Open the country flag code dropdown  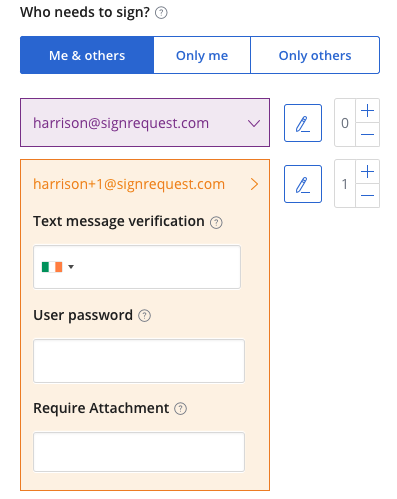[x=58, y=267]
